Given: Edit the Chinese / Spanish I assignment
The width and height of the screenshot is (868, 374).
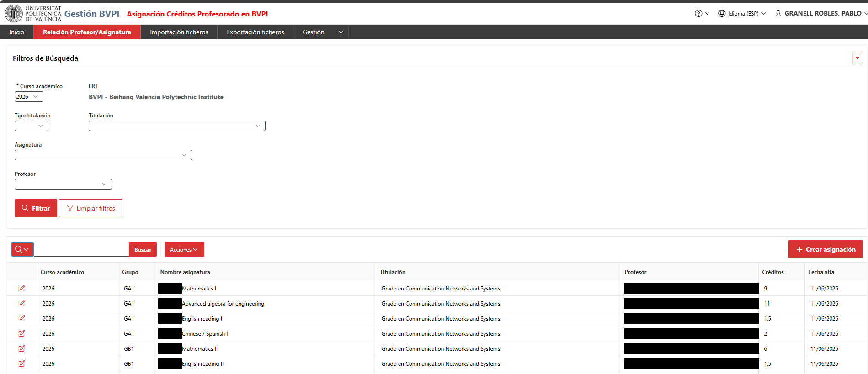Looking at the screenshot, I should point(21,333).
